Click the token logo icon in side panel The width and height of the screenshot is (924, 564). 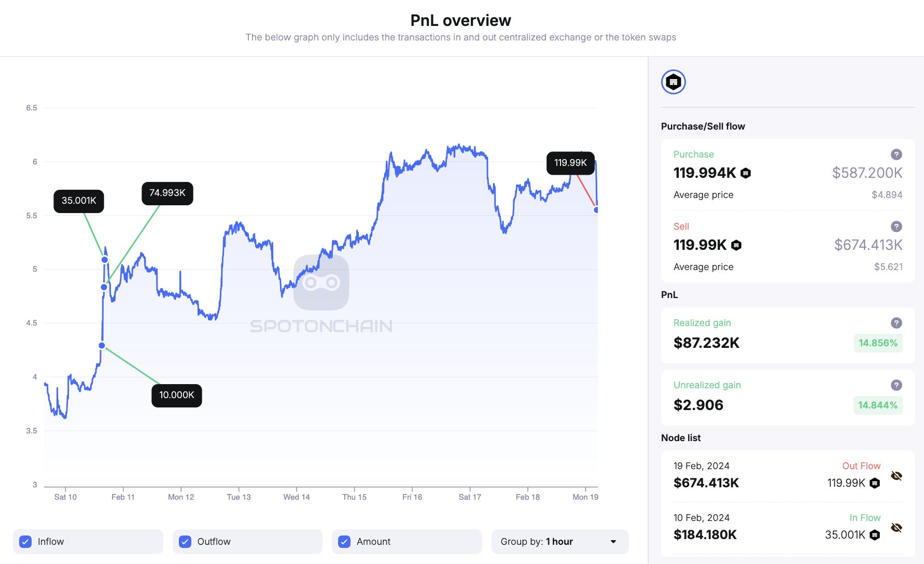(x=673, y=82)
